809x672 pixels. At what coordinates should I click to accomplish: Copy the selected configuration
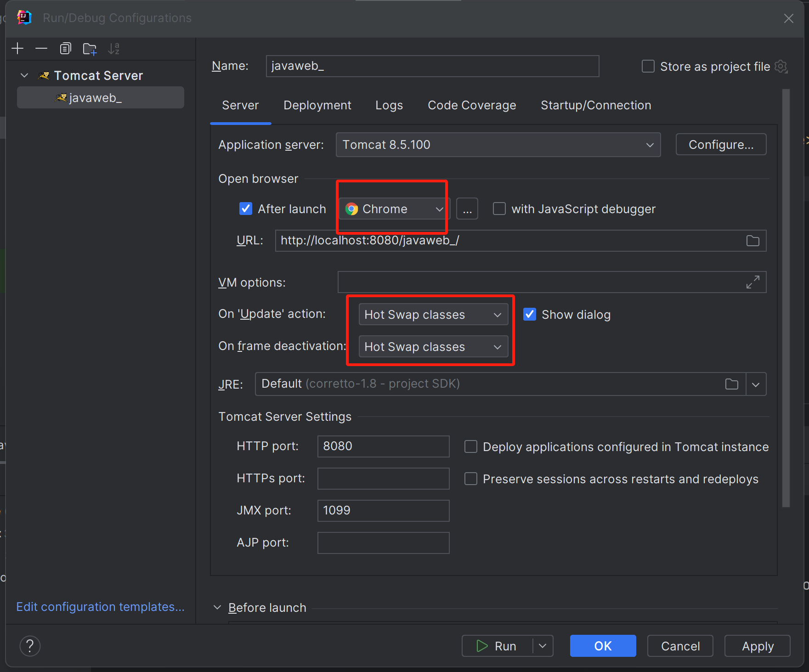click(x=66, y=48)
